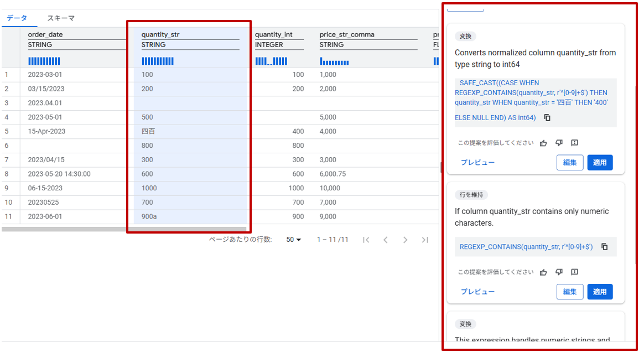
Task: Select the price_str_comma column header
Action: click(347, 34)
